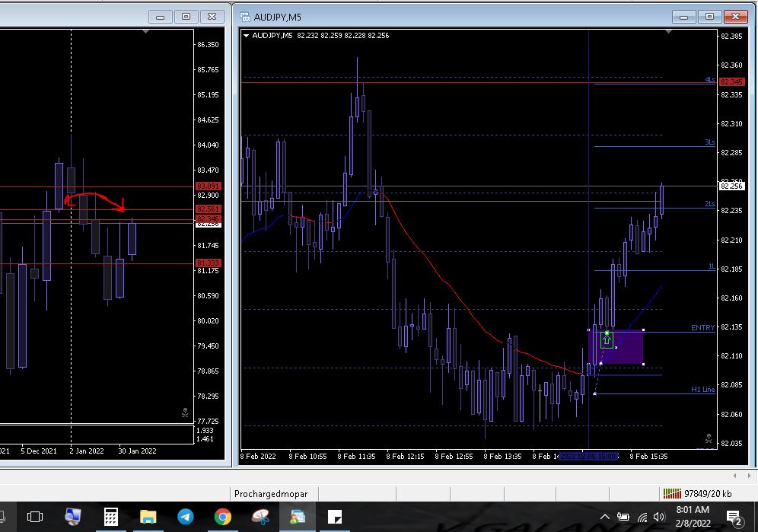This screenshot has width=758, height=532.
Task: Open Wi-Fi network settings in tray
Action: (x=642, y=518)
